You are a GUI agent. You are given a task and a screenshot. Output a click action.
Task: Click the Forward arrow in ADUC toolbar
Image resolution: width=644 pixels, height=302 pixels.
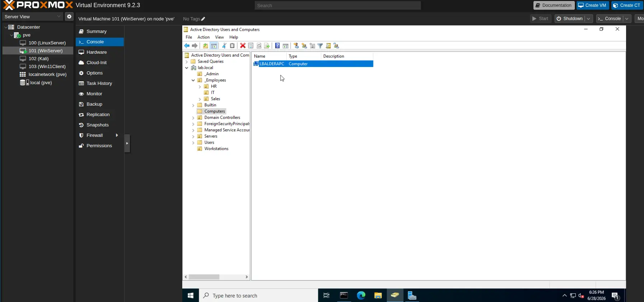pos(195,45)
